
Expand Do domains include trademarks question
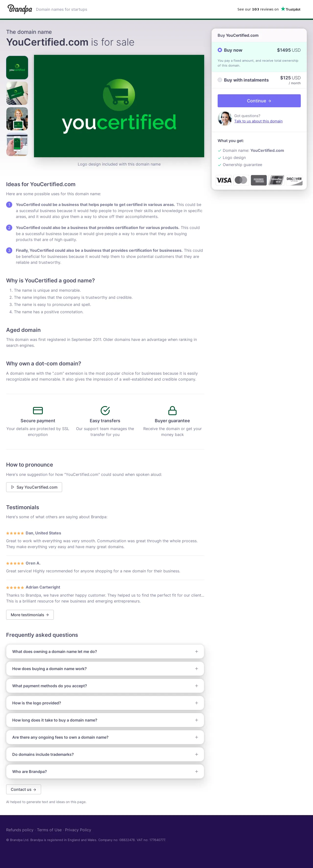(105, 754)
